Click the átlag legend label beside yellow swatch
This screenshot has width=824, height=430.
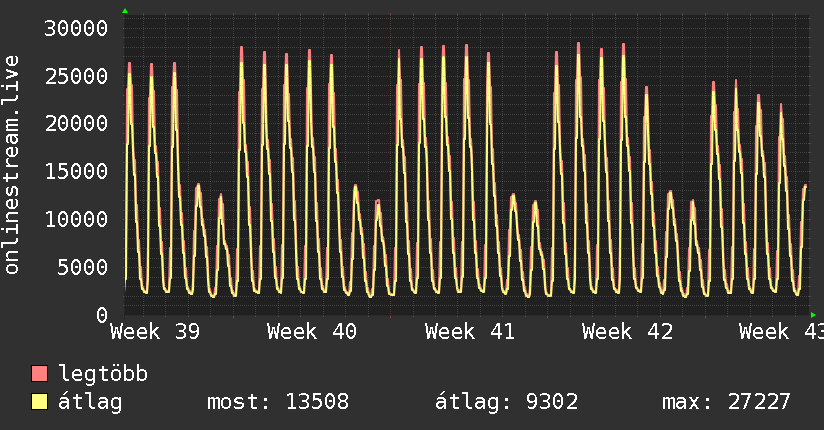[x=90, y=402]
